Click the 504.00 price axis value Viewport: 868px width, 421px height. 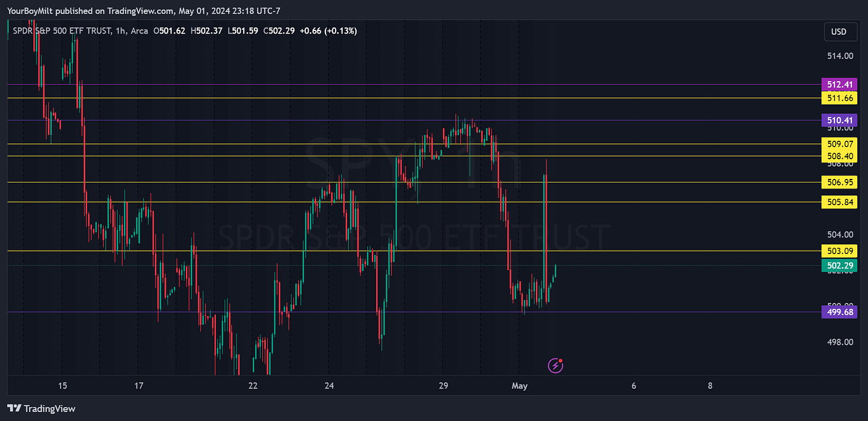841,234
